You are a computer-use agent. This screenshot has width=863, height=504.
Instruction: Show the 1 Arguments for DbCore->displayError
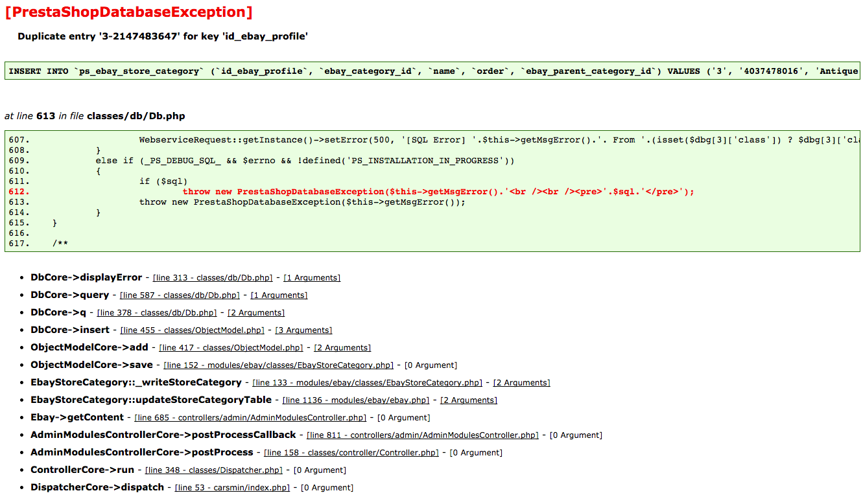[x=312, y=278]
